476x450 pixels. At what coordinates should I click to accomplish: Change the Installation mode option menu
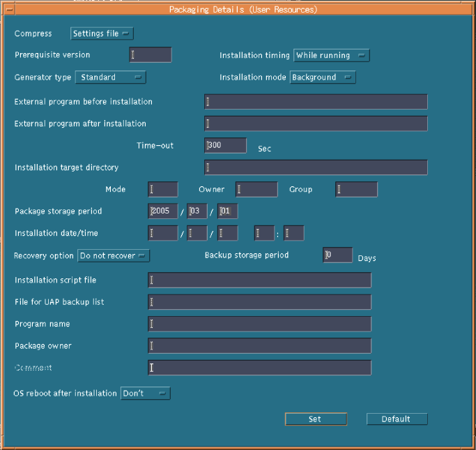tap(323, 77)
